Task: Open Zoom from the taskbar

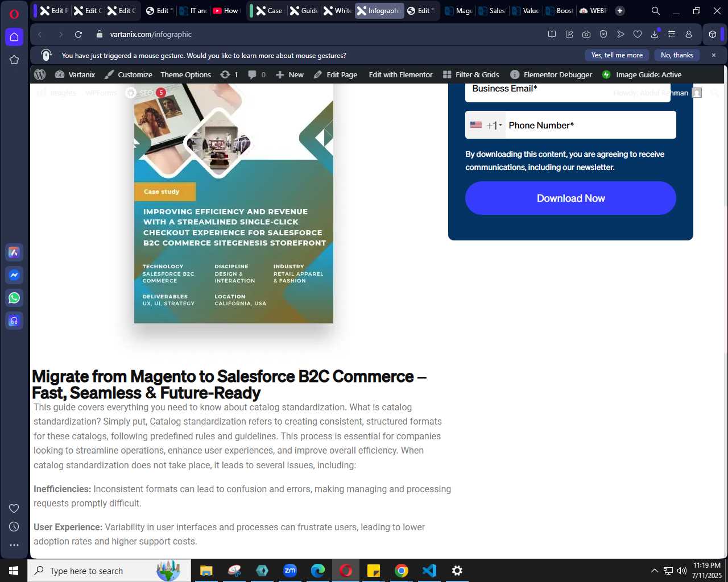Action: coord(290,571)
